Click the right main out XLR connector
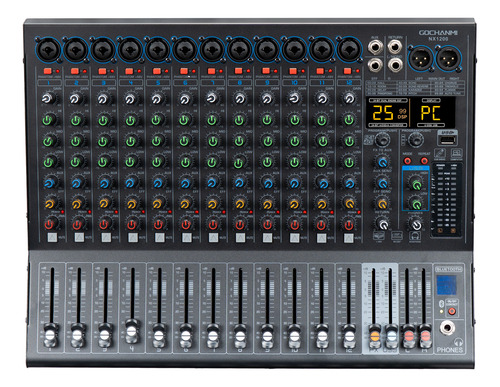500x387 pixels. (x=448, y=60)
